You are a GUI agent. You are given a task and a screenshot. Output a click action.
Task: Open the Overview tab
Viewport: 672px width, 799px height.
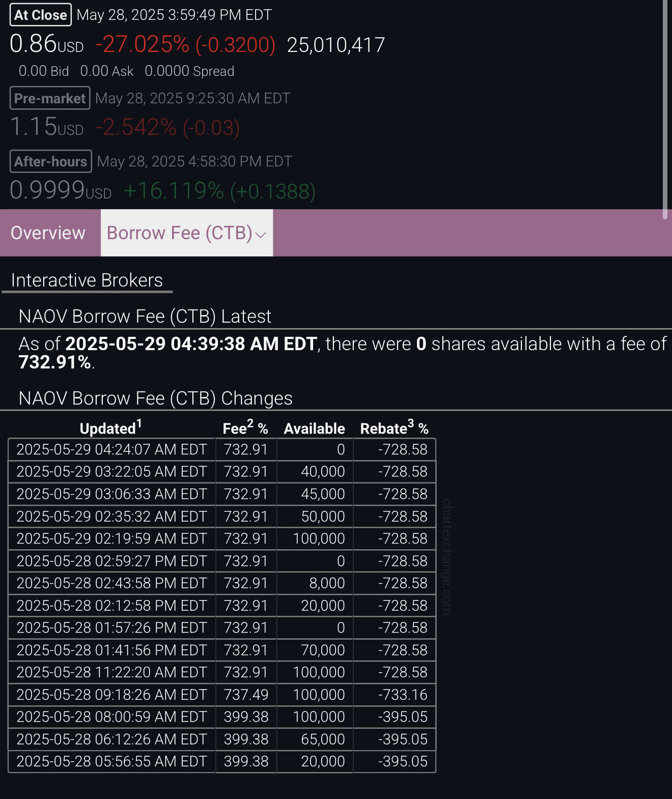(48, 233)
